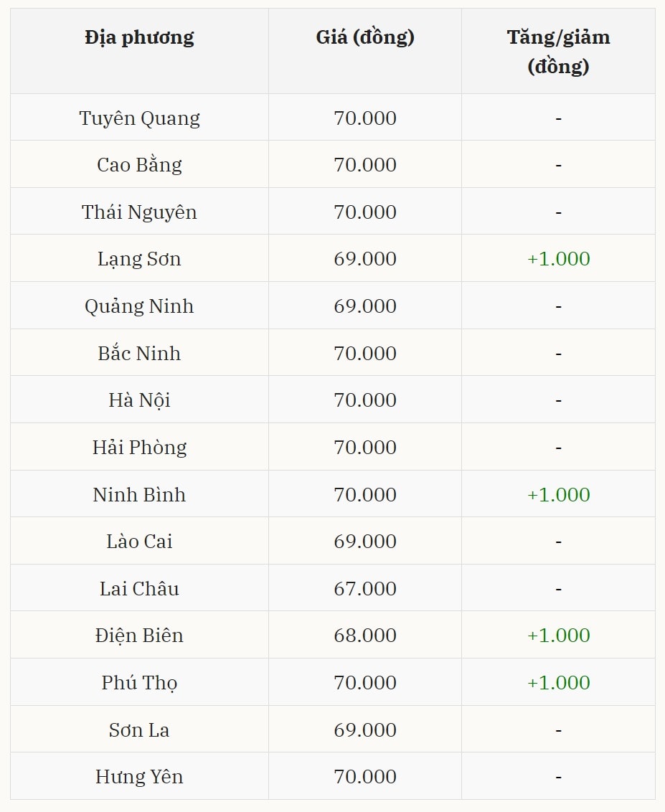Screen dimensions: 665x812
Task: Click Hưng Yên in the table
Action: [139, 777]
